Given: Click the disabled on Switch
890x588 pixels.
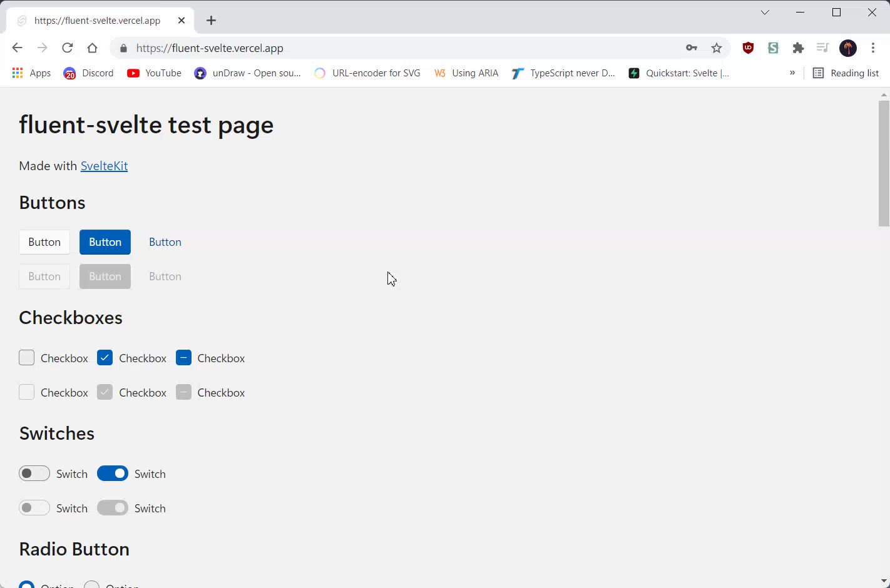Looking at the screenshot, I should [113, 508].
